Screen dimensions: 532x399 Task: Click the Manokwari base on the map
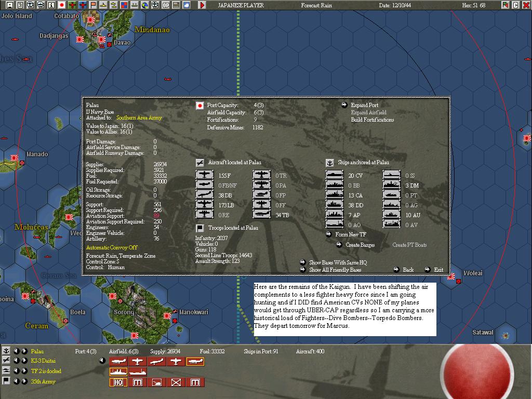coord(167,316)
